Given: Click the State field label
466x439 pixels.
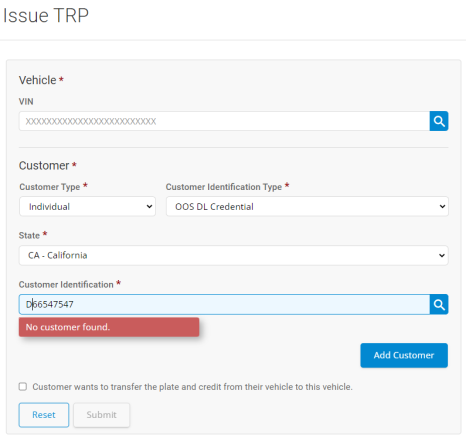Looking at the screenshot, I should 29,236.
